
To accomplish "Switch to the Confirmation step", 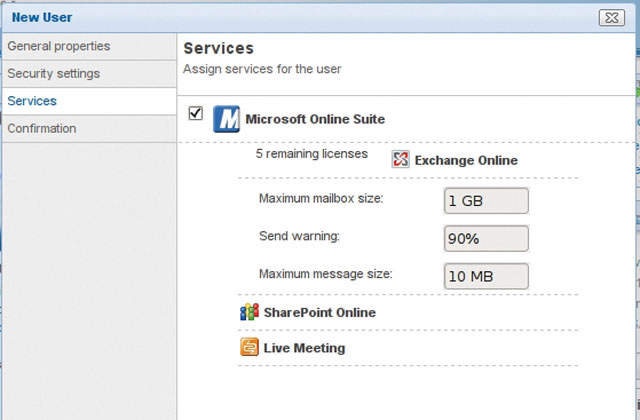I will click(89, 129).
